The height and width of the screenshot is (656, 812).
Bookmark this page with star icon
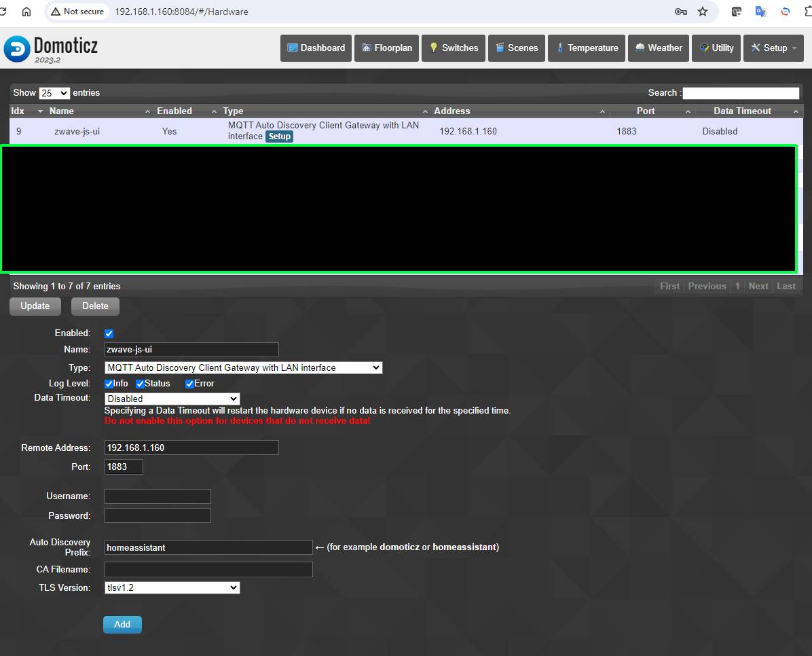[703, 12]
